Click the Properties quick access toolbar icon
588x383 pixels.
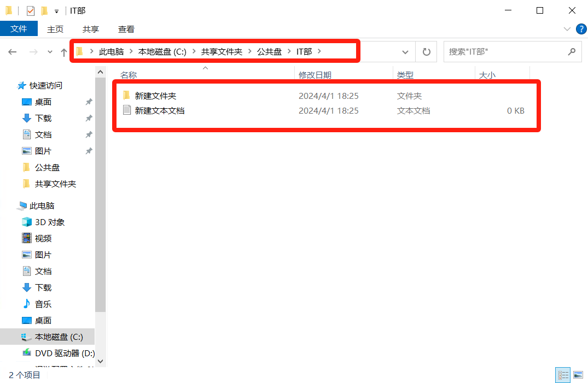31,11
